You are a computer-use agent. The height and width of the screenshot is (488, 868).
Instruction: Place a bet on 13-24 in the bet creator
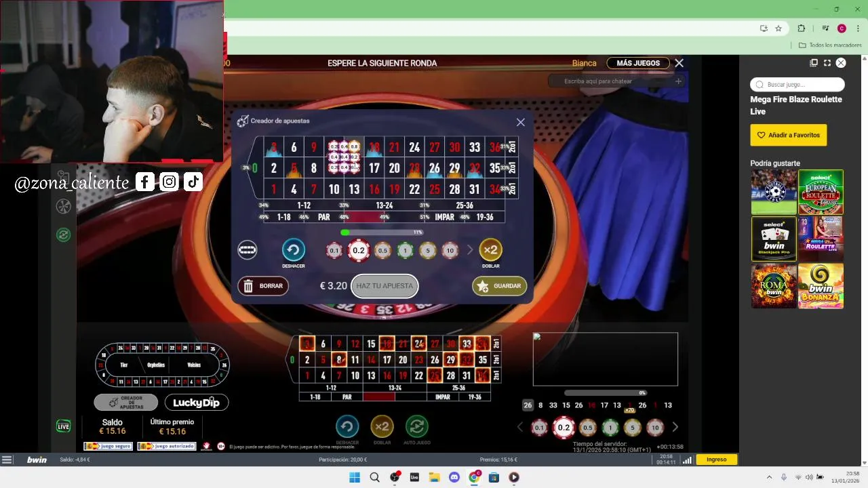coord(384,205)
